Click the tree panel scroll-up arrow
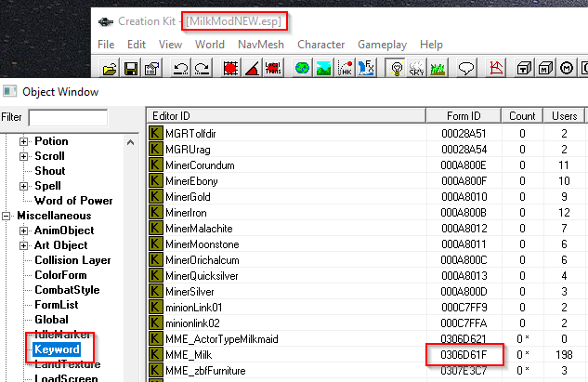Image resolution: width=588 pixels, height=382 pixels. [130, 142]
